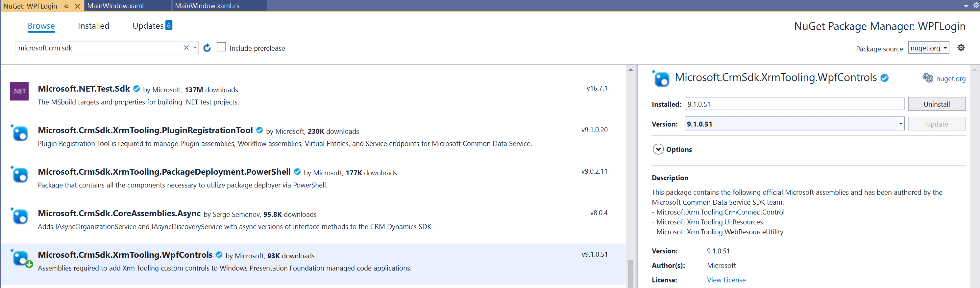980x288 pixels.
Task: Pin the NuGet: WPFLogin tab
Action: pyautogui.click(x=66, y=6)
